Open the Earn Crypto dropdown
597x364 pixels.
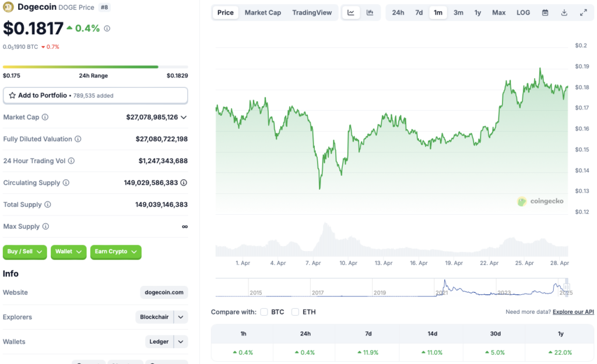[116, 252]
